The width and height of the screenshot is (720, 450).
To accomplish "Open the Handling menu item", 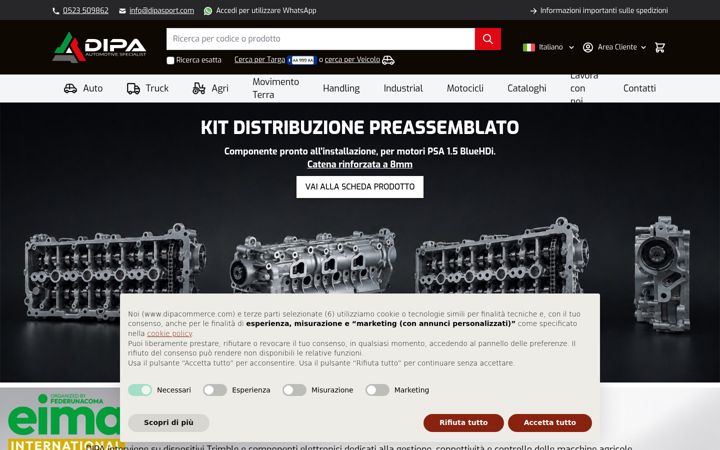I will (x=341, y=88).
